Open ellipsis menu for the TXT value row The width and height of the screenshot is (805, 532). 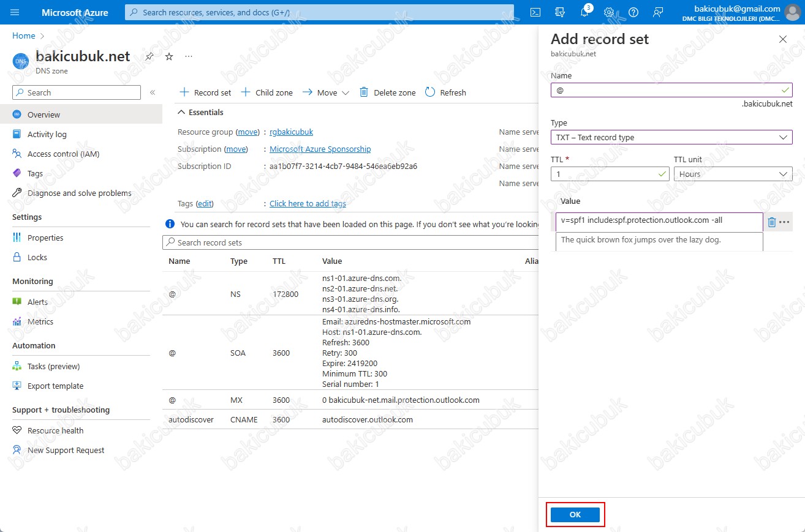(x=784, y=222)
